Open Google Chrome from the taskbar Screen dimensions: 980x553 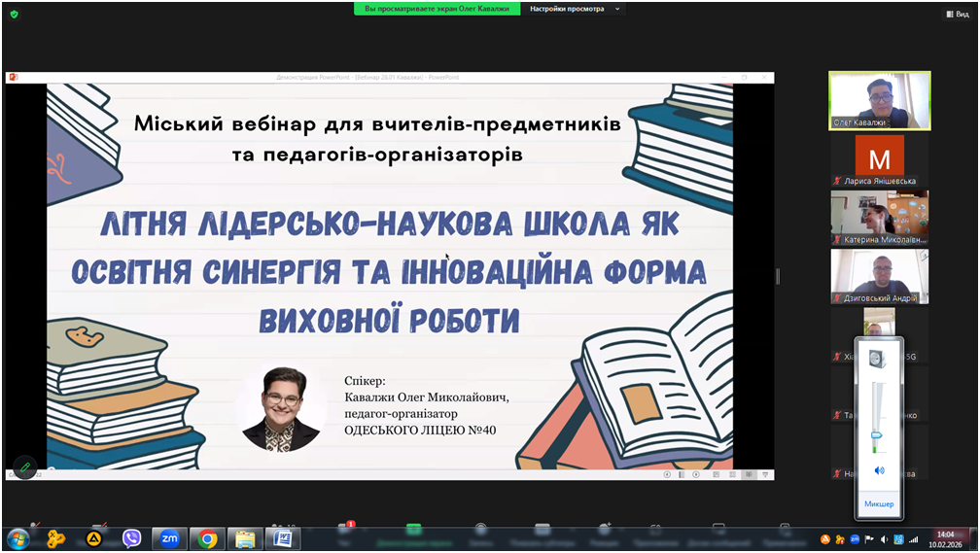207,538
